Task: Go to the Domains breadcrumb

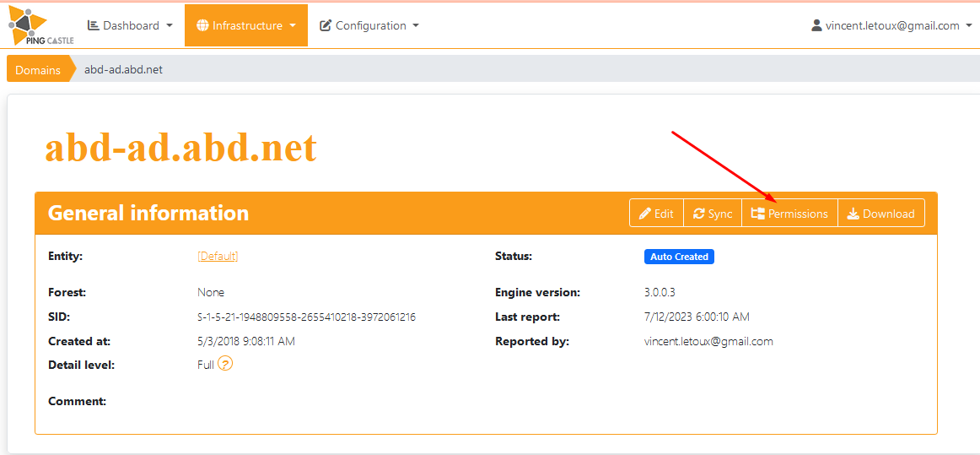Action: tap(37, 70)
